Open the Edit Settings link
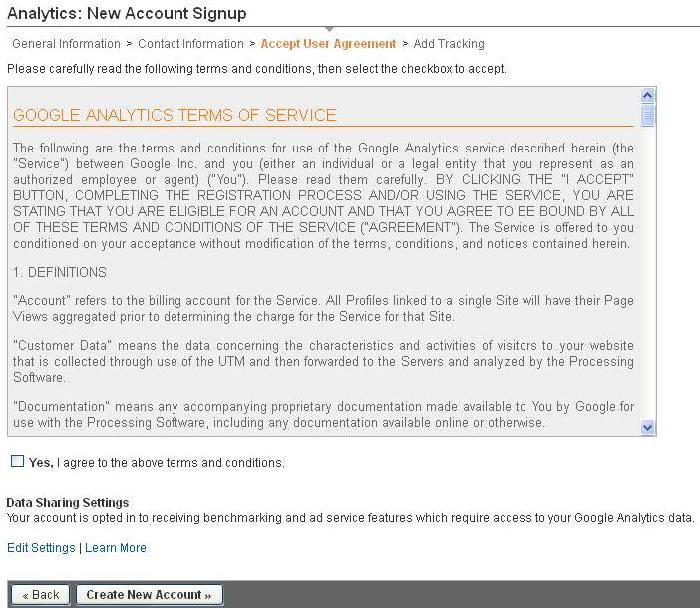The width and height of the screenshot is (700, 608). pyautogui.click(x=41, y=548)
